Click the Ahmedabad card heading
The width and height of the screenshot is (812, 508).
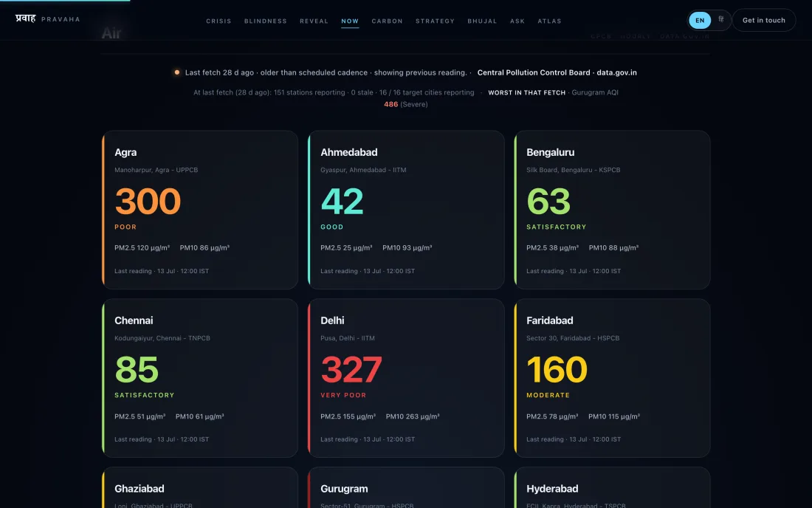349,152
